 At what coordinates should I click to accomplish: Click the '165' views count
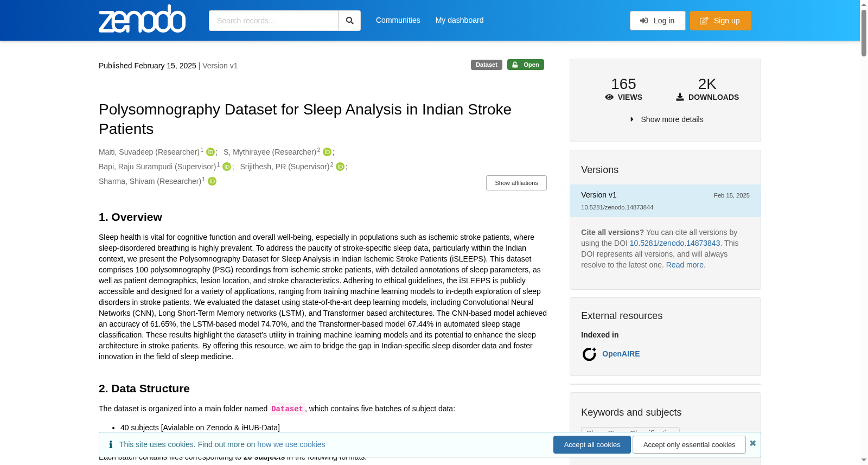pyautogui.click(x=623, y=84)
